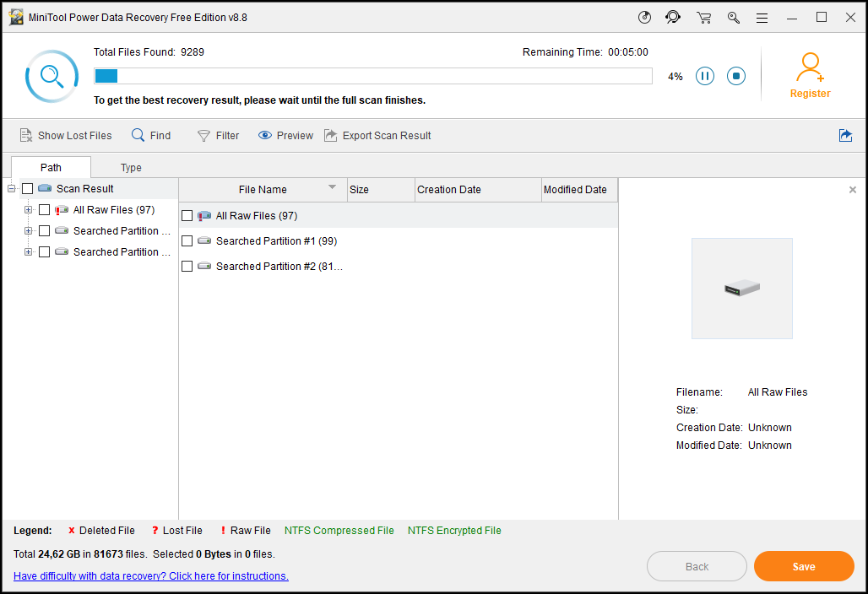868x594 pixels.
Task: Open the data recovery instructions link
Action: 151,575
